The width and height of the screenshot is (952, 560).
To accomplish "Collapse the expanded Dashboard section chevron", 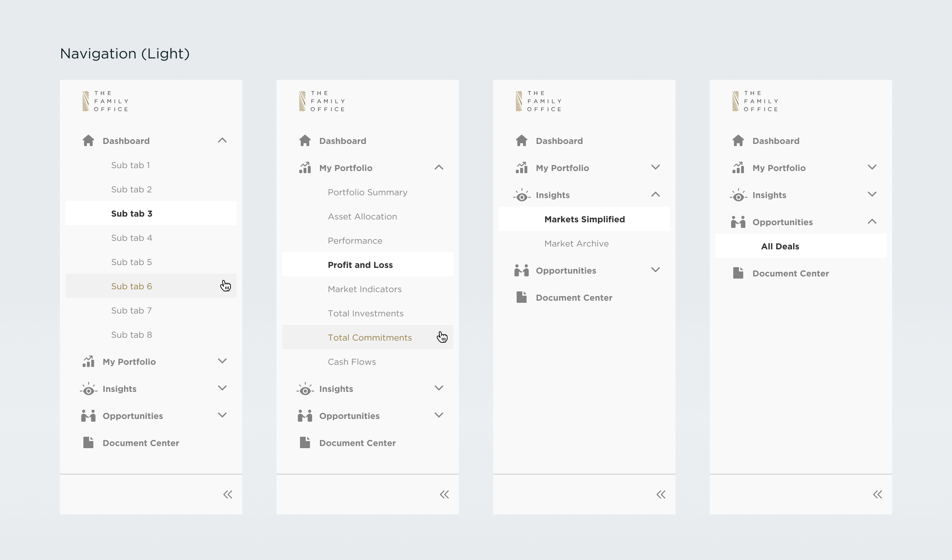I will [x=222, y=140].
